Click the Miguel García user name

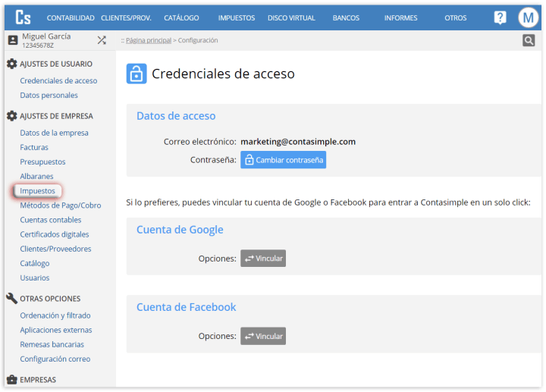(46, 36)
